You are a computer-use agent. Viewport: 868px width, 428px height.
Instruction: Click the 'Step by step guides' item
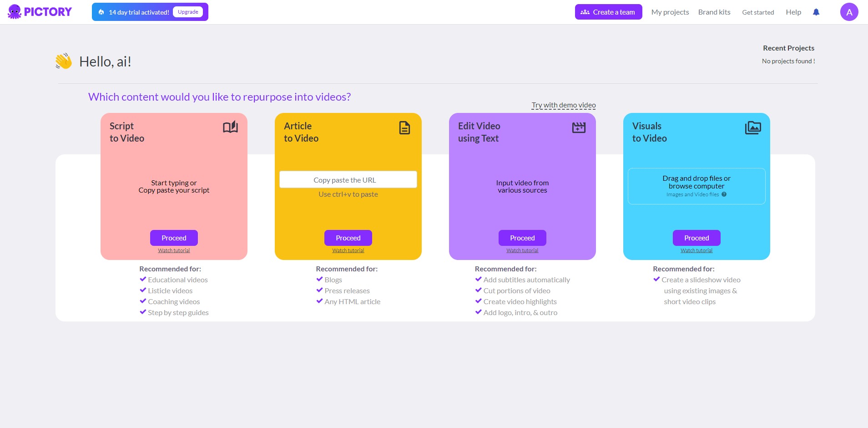click(x=178, y=313)
